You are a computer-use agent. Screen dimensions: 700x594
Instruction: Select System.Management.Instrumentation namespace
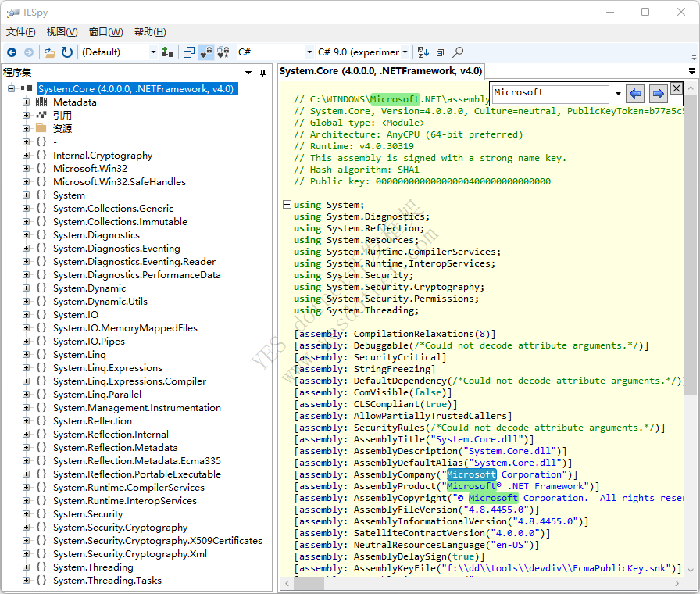point(137,408)
